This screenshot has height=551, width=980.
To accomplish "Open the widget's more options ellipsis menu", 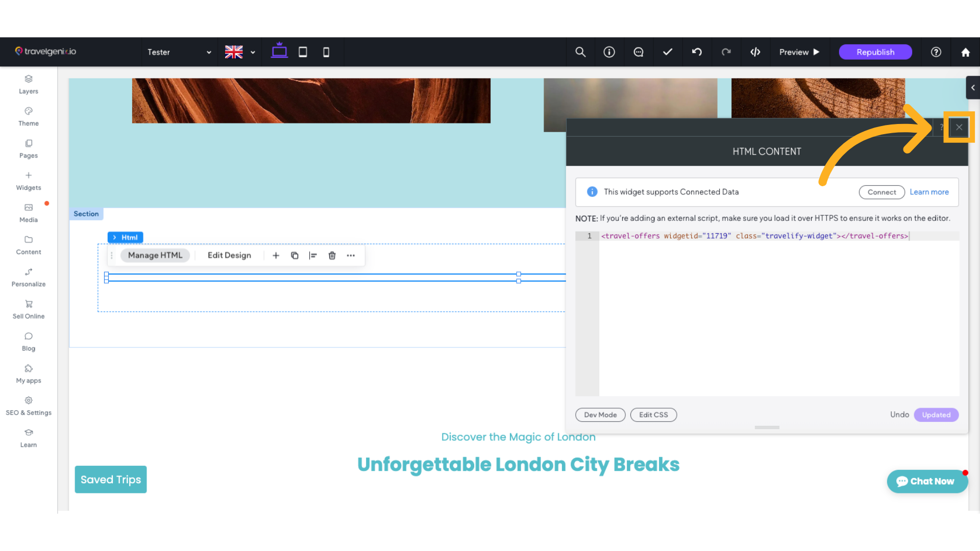I will coord(351,256).
